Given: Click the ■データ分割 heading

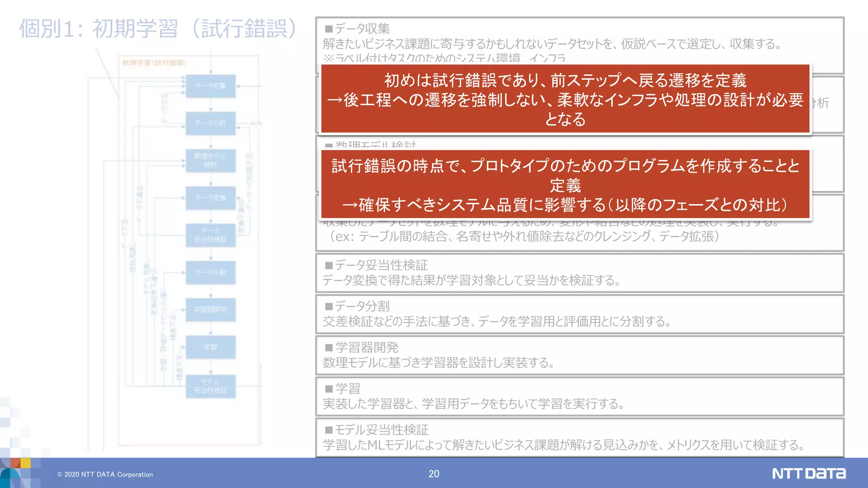Looking at the screenshot, I should pyautogui.click(x=357, y=306).
